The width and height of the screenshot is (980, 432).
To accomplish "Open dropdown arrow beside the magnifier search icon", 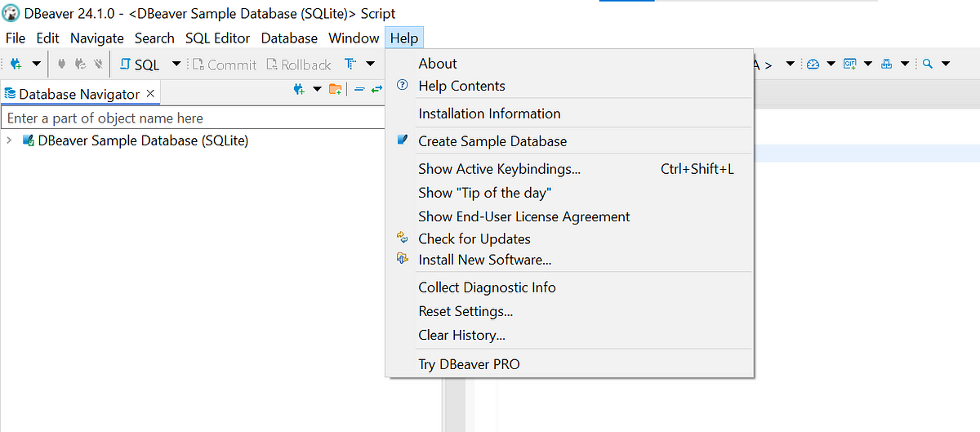I will 946,64.
